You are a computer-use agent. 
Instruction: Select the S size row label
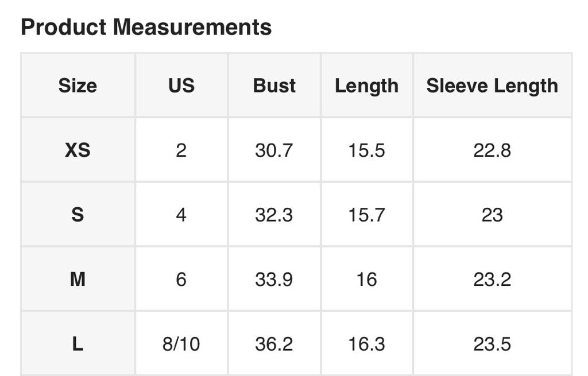(78, 215)
